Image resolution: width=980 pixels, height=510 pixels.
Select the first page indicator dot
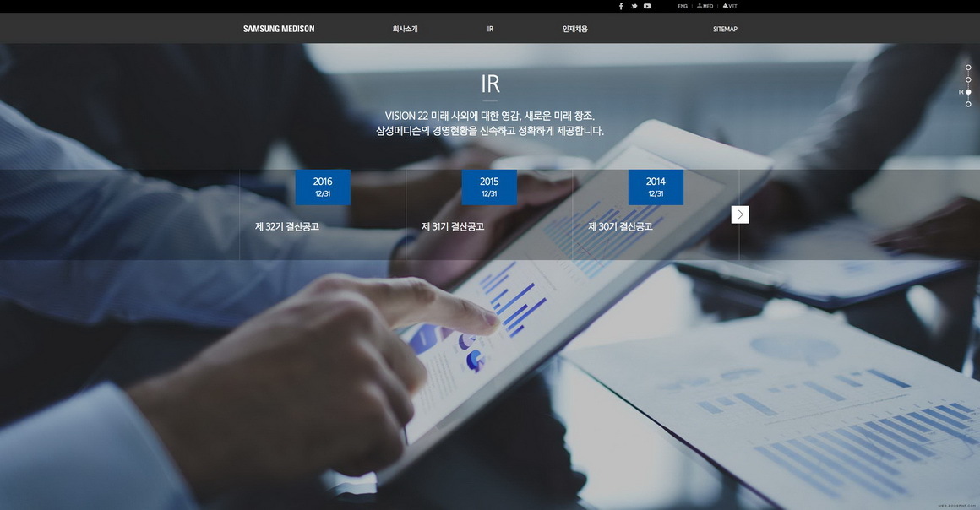(968, 68)
